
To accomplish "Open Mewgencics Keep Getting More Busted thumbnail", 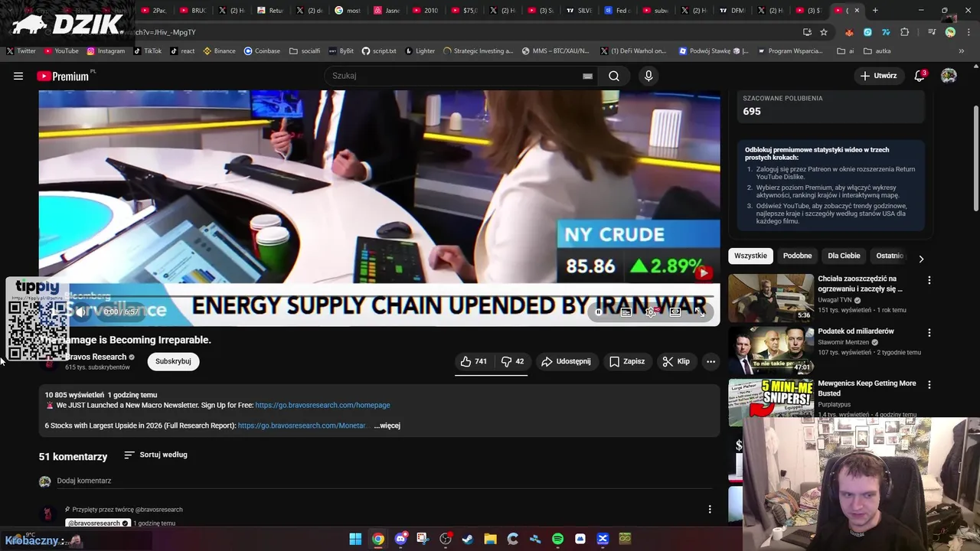I will pos(771,403).
